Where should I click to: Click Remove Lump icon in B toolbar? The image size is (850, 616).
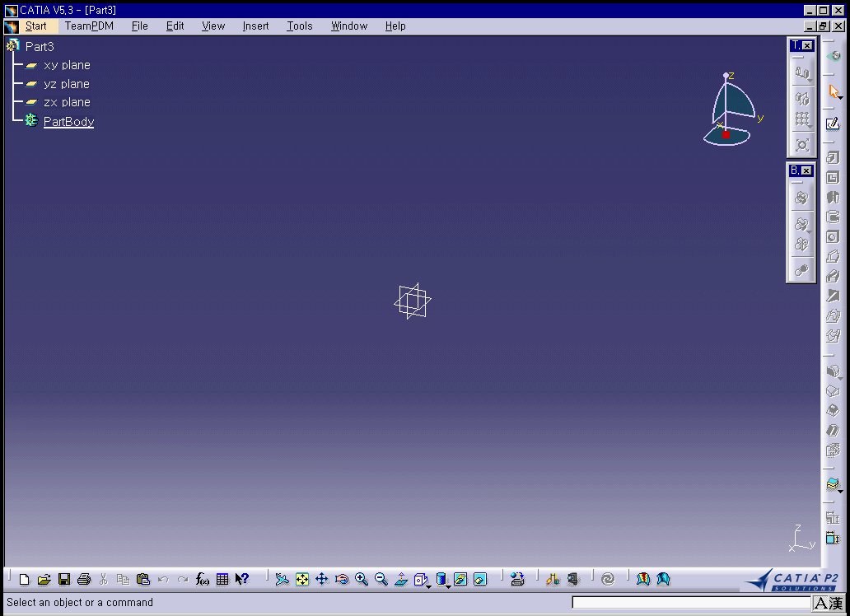(801, 269)
